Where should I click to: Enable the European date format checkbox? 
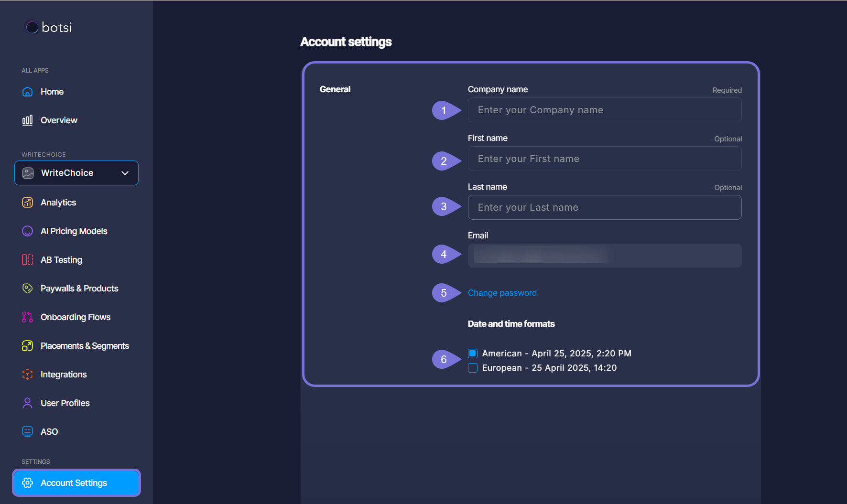coord(473,368)
